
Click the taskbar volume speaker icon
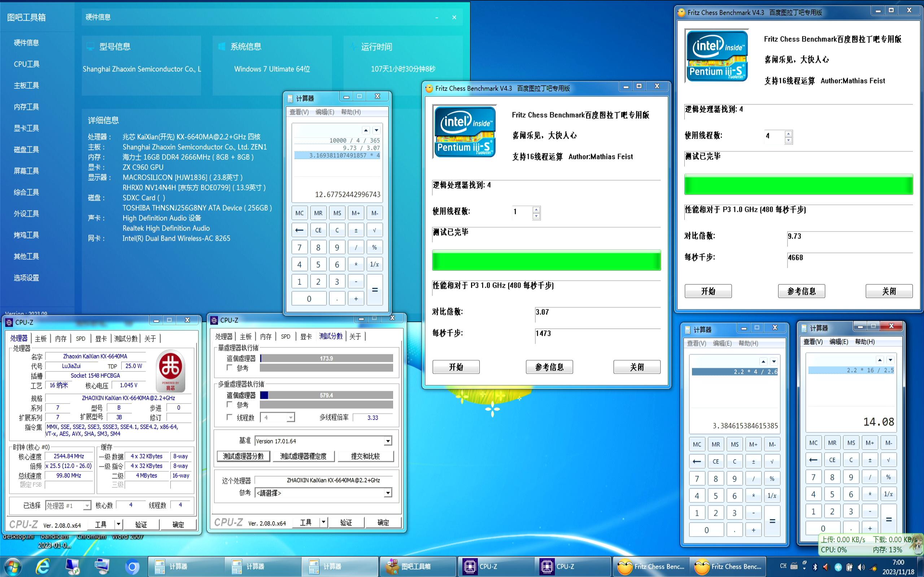coord(862,567)
